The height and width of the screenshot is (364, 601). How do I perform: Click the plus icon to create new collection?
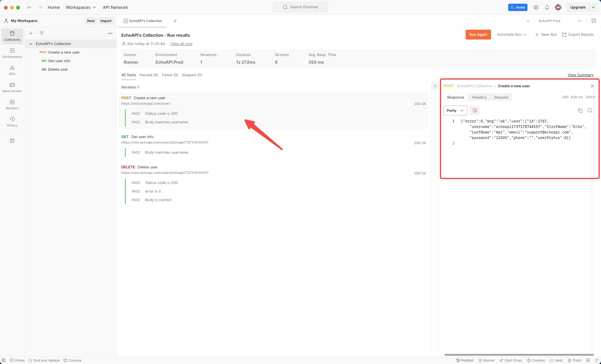(x=31, y=33)
